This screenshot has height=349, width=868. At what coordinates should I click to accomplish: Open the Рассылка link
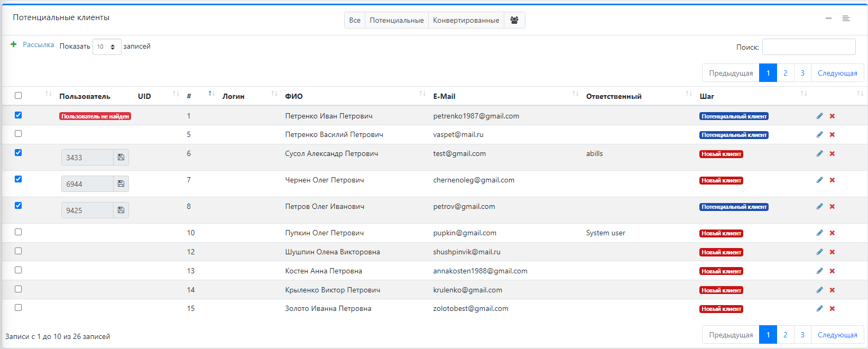pyautogui.click(x=38, y=45)
